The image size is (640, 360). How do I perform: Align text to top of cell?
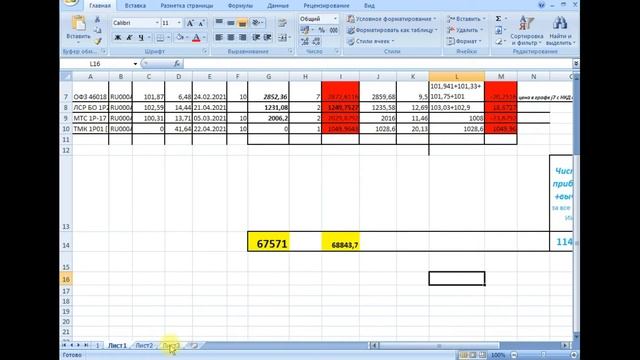[x=219, y=23]
